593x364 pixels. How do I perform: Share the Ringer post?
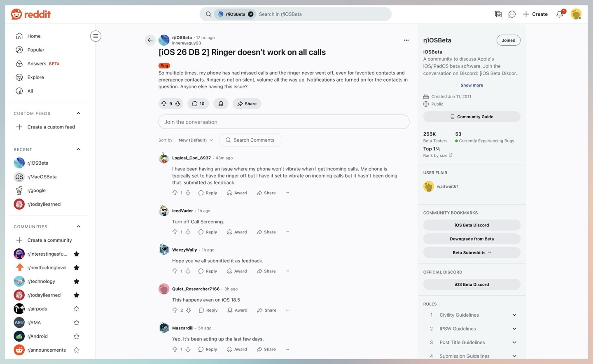(247, 104)
